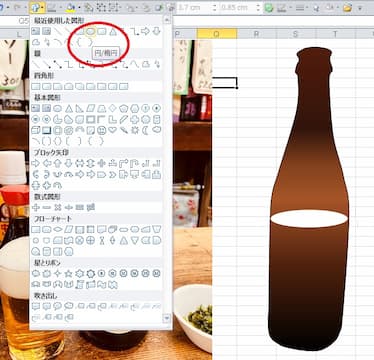Choose the flowchart document shape

tap(102, 229)
